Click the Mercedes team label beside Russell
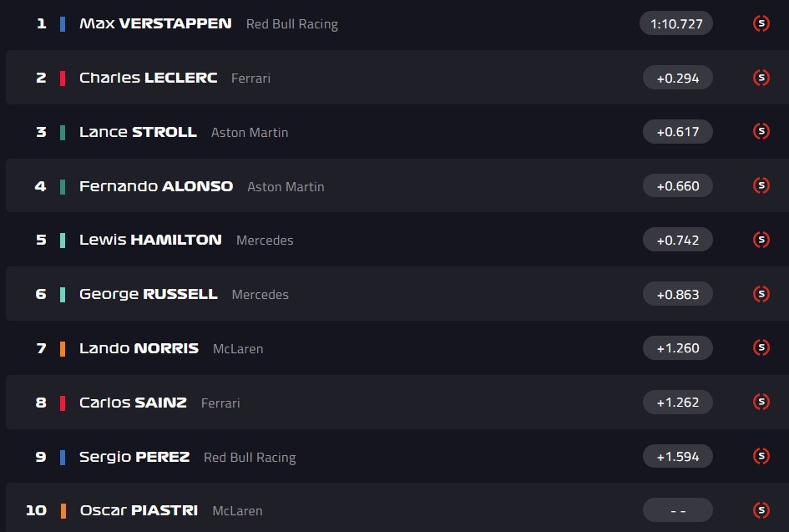Viewport: 789px width, 532px height. point(260,295)
